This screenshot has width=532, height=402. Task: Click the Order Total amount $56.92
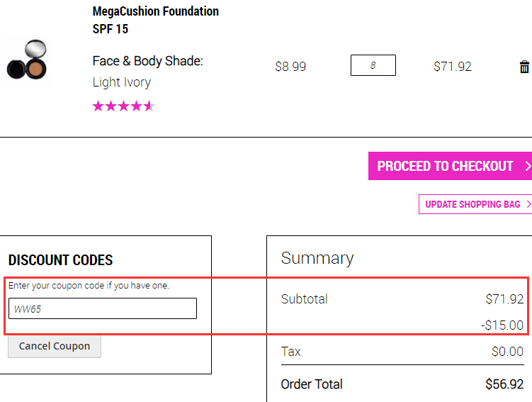pyautogui.click(x=504, y=384)
